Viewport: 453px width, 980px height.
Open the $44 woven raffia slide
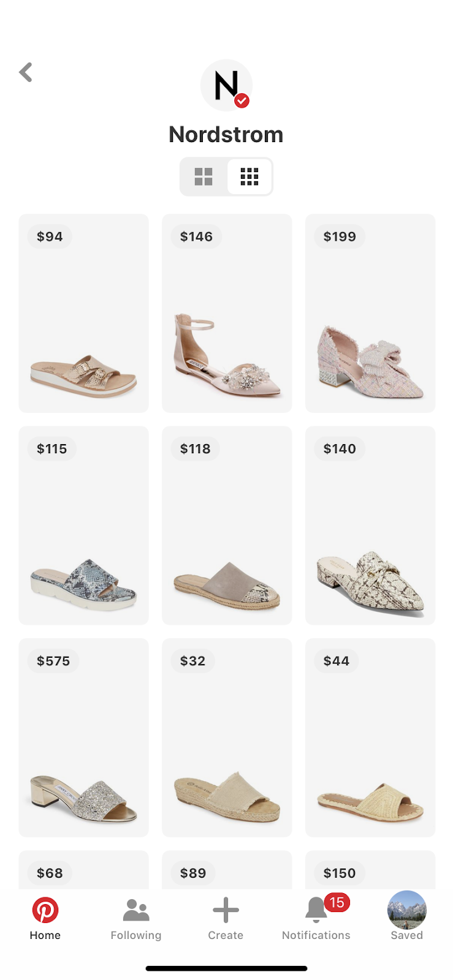click(x=370, y=737)
